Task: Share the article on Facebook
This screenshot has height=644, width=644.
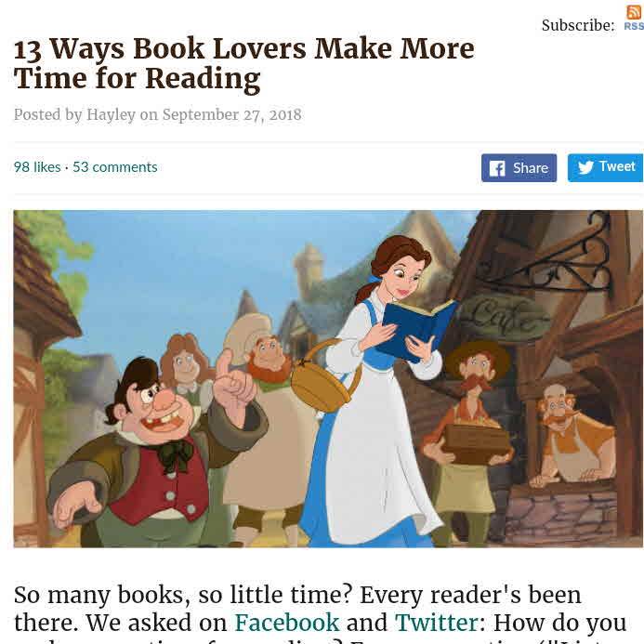Action: 519,168
